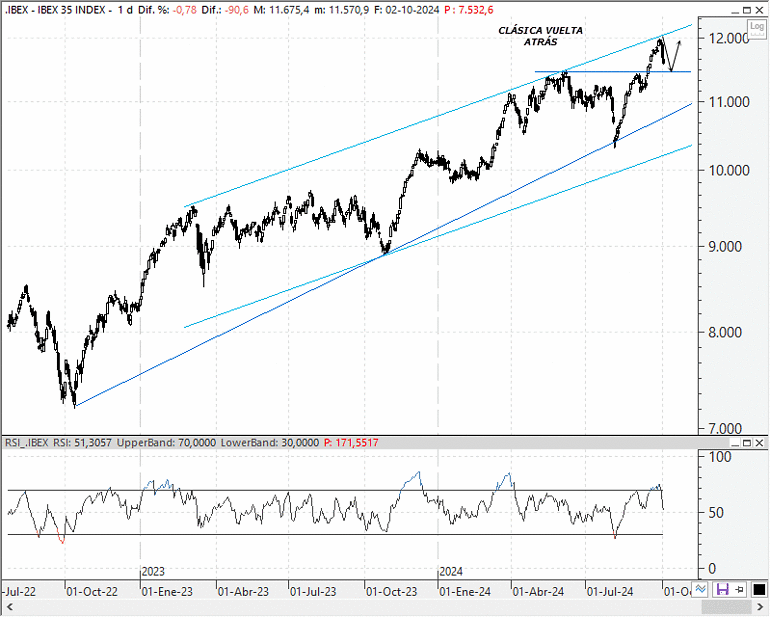Image resolution: width=770 pixels, height=617 pixels.
Task: Click the 'RSI: 51,3057' value
Action: coord(83,443)
